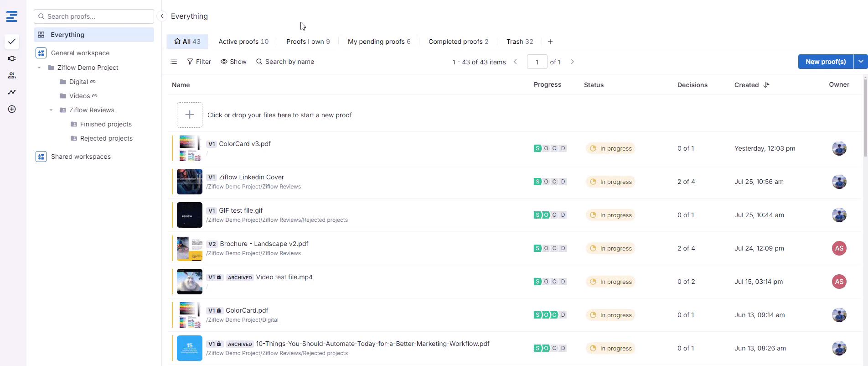Click the sort arrow next to Created

point(766,85)
